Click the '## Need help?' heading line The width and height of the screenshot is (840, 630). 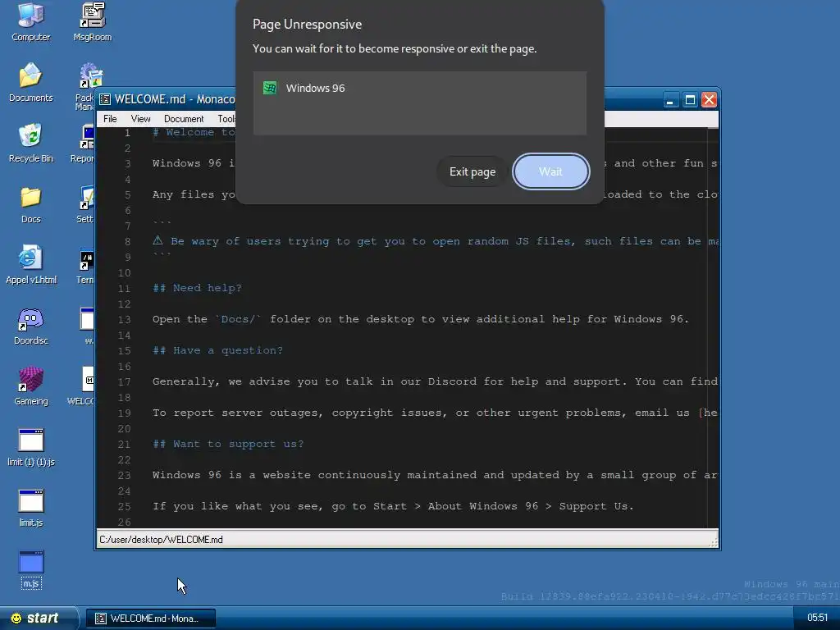(197, 288)
